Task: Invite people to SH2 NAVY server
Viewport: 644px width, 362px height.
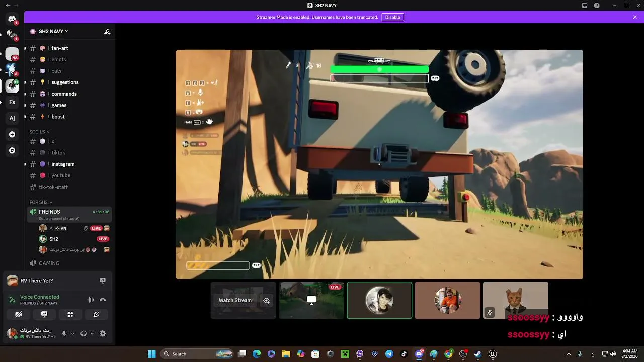Action: point(107,31)
